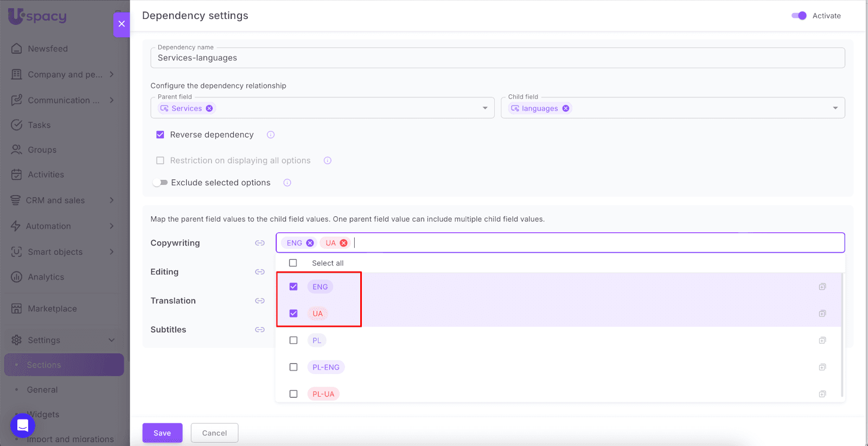Toggle the Exclude selected options switch
The width and height of the screenshot is (868, 446).
160,183
